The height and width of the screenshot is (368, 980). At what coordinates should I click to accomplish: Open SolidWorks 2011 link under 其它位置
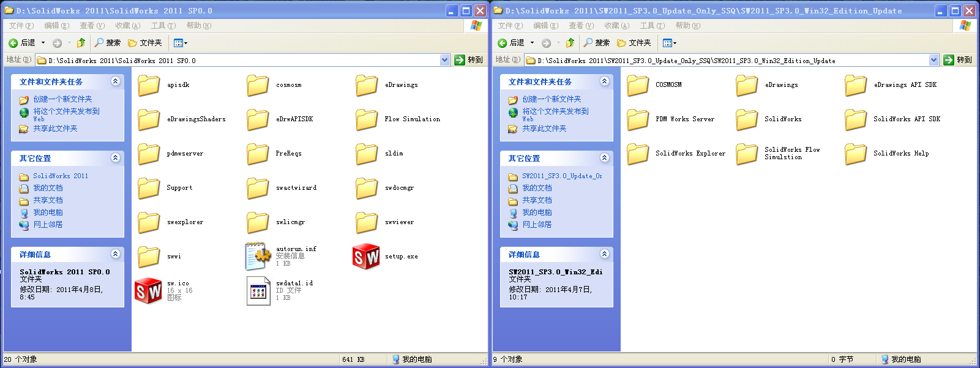pyautogui.click(x=61, y=176)
